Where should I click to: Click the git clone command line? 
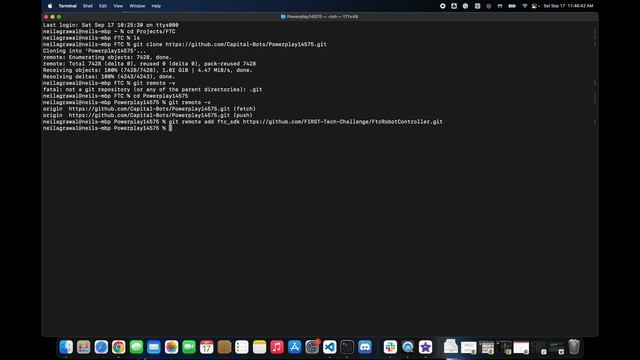(x=184, y=44)
